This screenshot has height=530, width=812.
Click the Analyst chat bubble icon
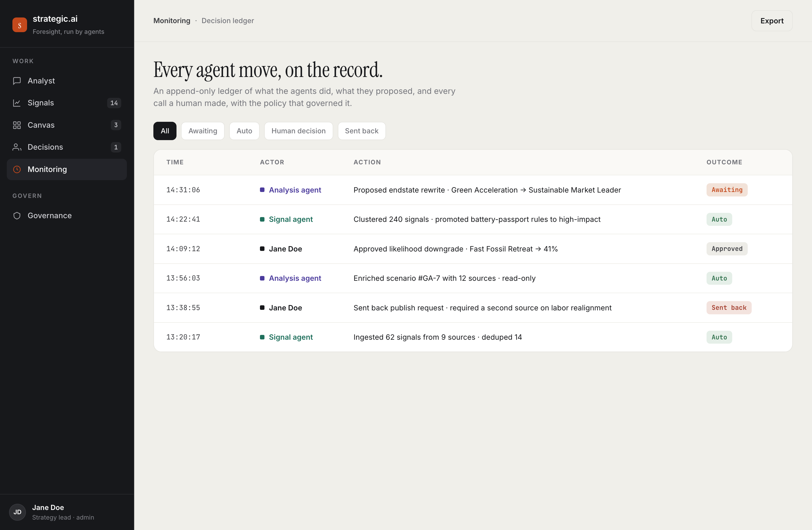click(x=17, y=81)
